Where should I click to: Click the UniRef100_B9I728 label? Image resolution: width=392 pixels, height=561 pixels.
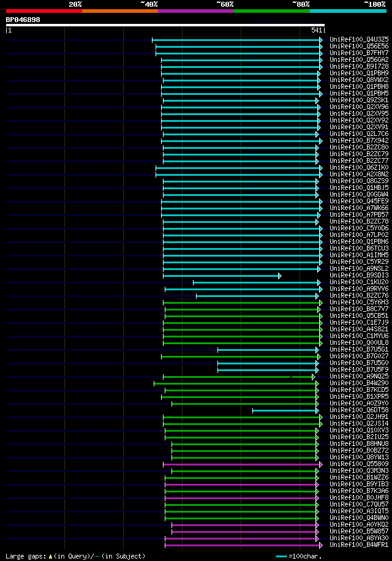pyautogui.click(x=359, y=67)
